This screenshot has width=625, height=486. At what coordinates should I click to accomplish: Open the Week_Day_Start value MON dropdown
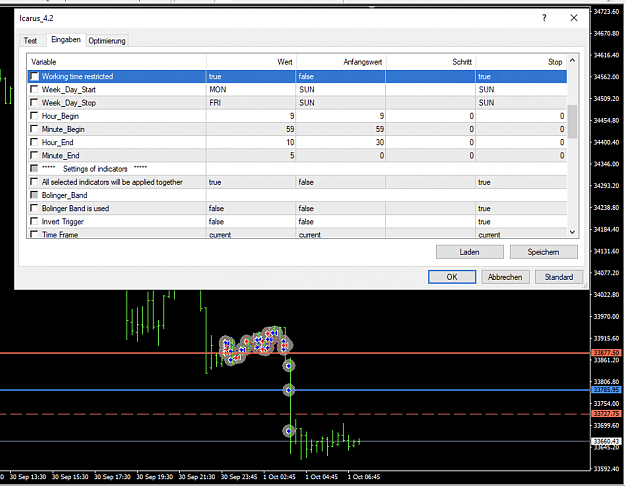(251, 89)
